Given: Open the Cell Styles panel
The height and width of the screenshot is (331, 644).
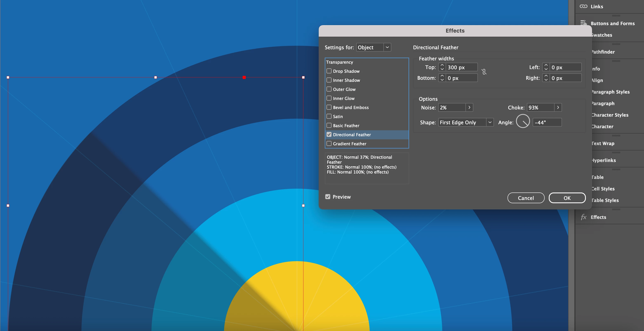Looking at the screenshot, I should coord(603,189).
